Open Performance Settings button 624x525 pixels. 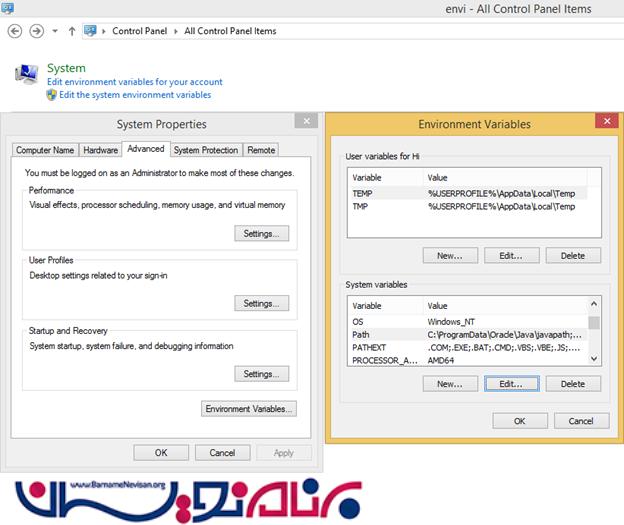tap(261, 234)
